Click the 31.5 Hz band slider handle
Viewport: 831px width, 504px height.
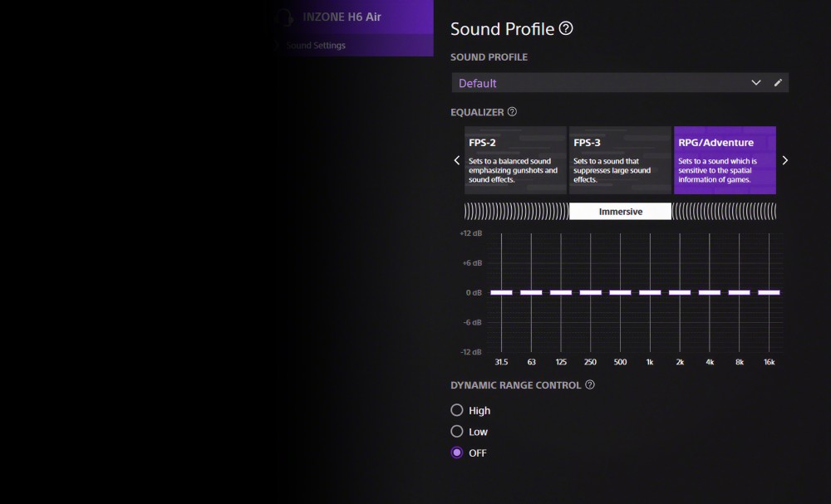click(x=501, y=292)
